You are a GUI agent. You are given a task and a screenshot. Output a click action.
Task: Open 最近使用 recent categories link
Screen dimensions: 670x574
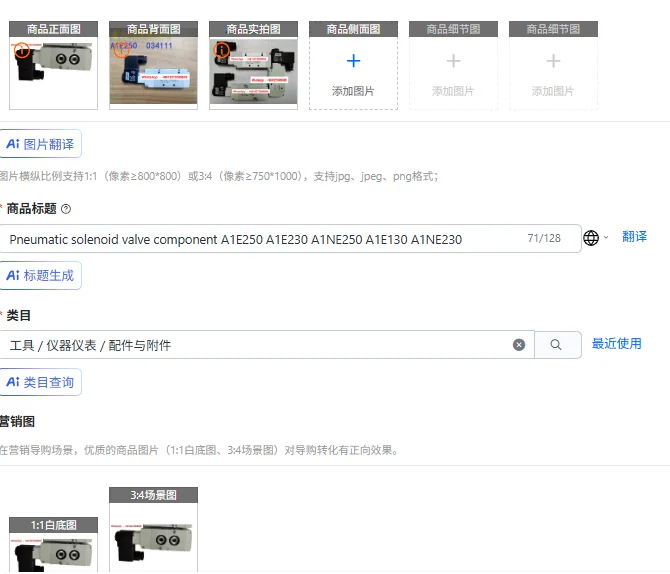(x=617, y=344)
